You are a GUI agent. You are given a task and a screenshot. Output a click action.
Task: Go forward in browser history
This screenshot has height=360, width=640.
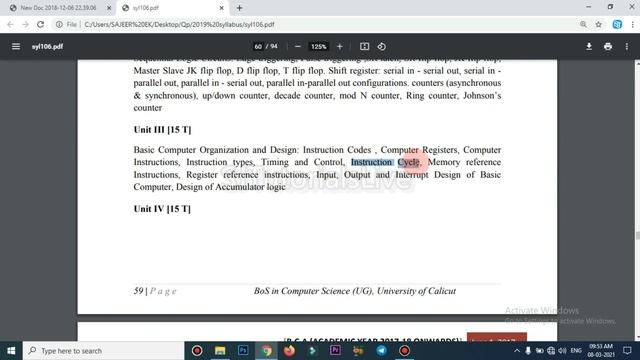click(x=25, y=24)
